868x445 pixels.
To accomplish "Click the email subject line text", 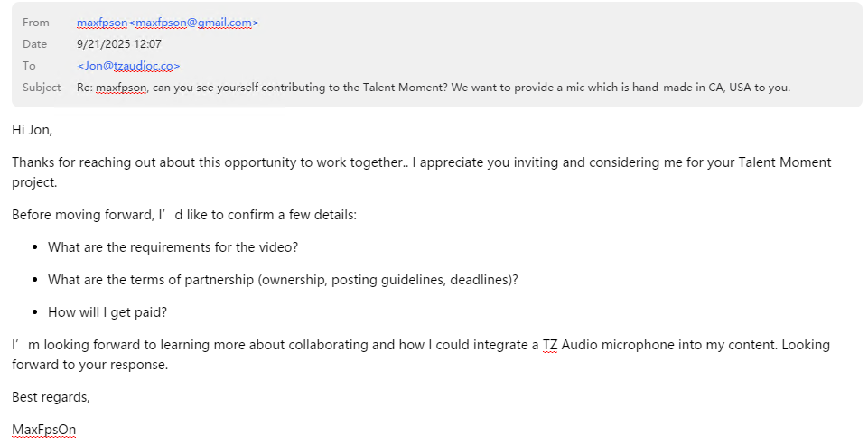I will coord(443,88).
